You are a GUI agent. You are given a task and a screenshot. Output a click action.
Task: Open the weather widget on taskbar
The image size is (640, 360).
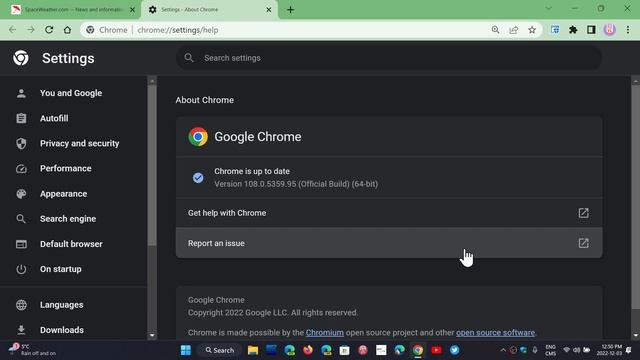pos(33,350)
